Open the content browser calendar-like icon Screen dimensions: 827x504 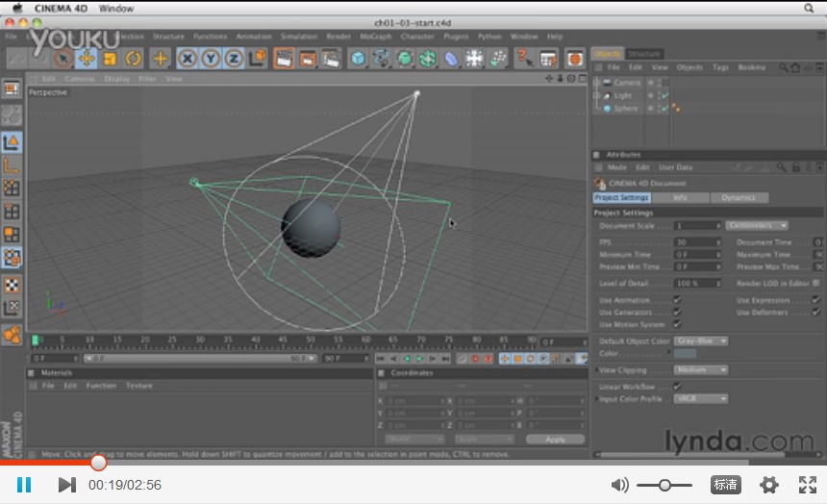click(x=548, y=59)
